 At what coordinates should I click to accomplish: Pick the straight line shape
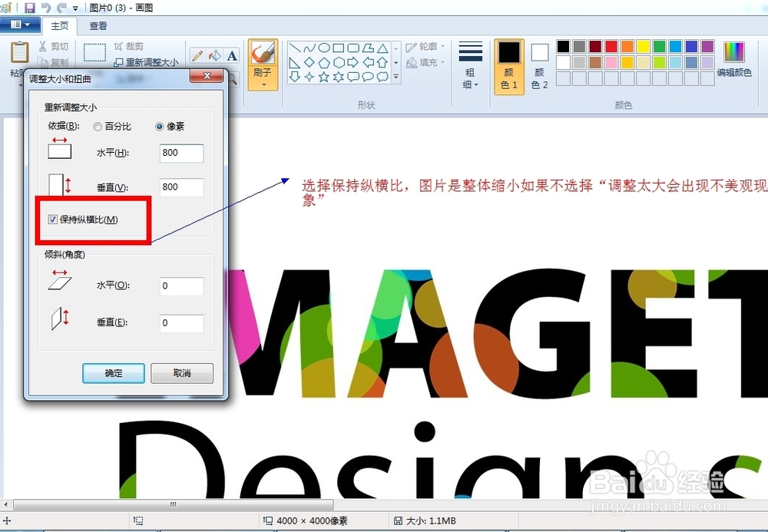[x=295, y=48]
